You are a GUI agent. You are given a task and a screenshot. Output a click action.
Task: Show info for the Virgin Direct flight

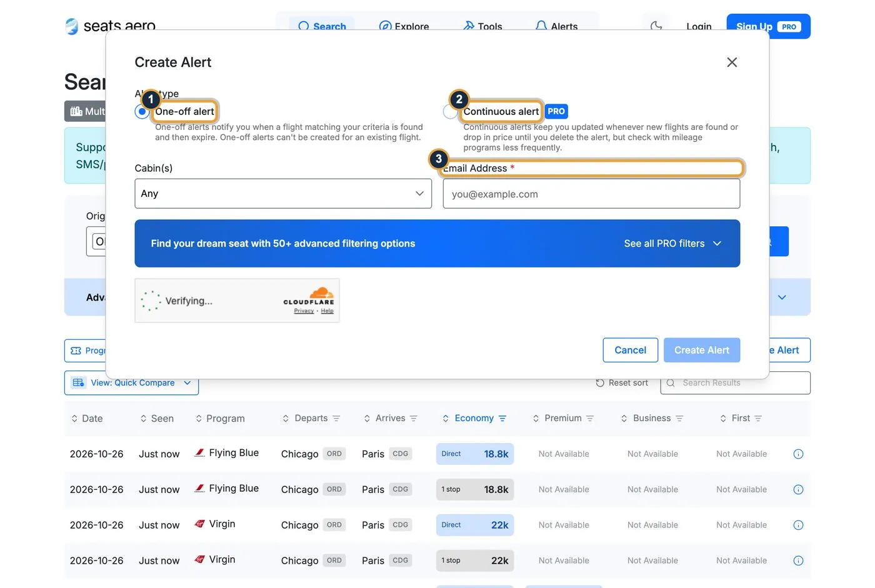tap(798, 526)
